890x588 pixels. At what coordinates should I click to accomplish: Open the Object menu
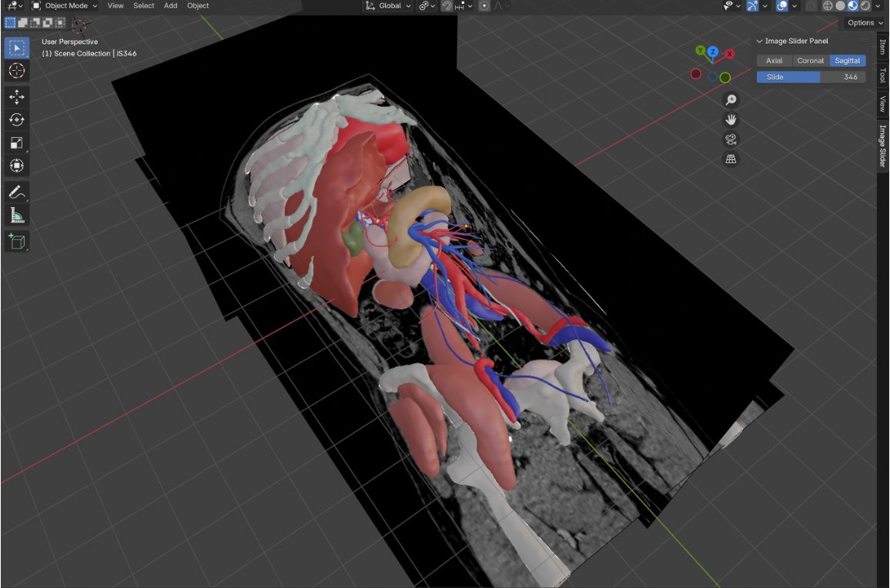198,5
